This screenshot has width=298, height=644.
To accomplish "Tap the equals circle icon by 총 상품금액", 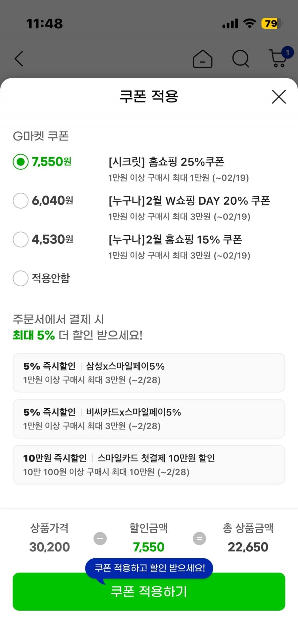I will click(x=199, y=538).
